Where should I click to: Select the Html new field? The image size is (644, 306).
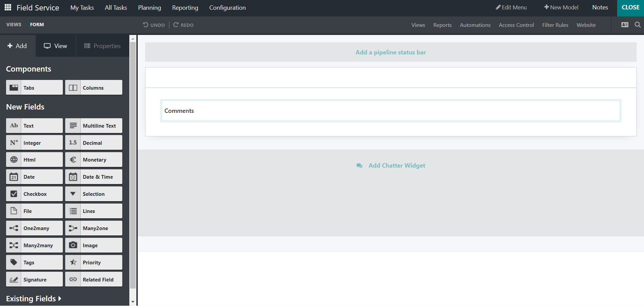pyautogui.click(x=34, y=160)
